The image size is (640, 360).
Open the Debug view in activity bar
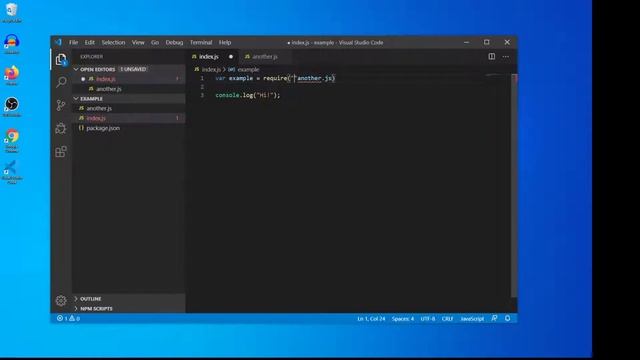coord(61,128)
